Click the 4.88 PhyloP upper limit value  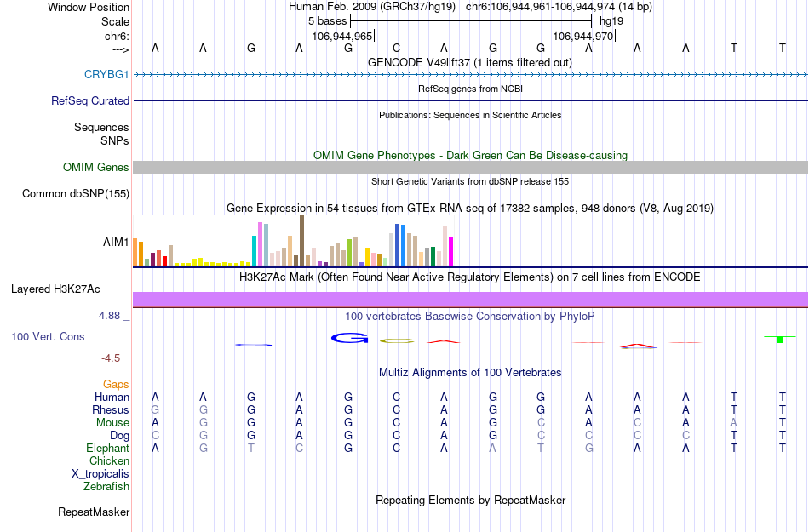[x=109, y=316]
